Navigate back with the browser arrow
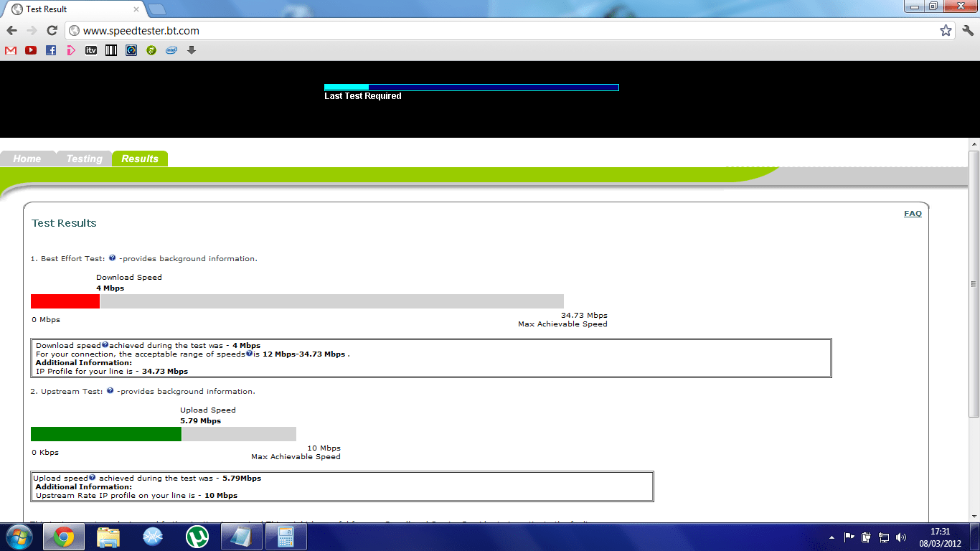Viewport: 980px width, 551px height. 12,30
